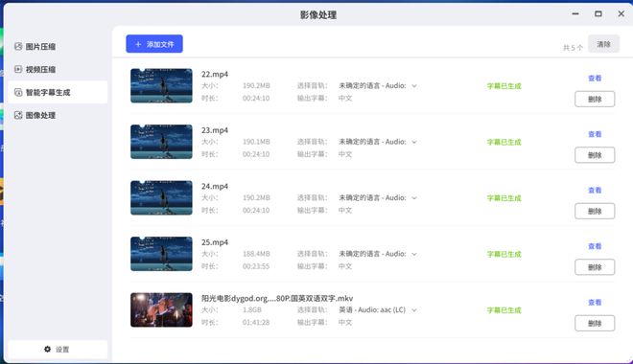
Task: Click the 01:41:28 duration value
Action: point(256,323)
